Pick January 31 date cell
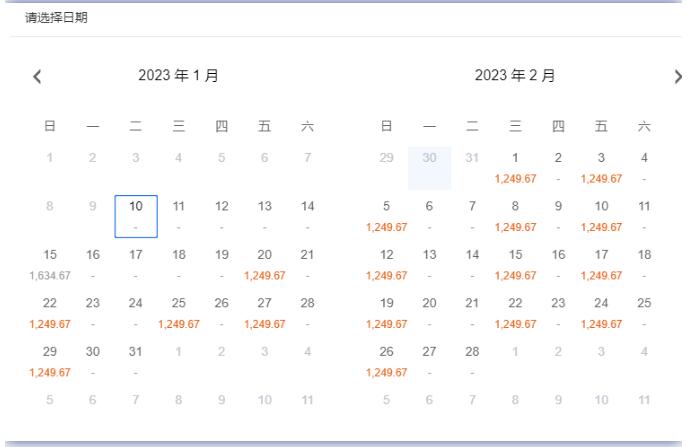692x447 pixels. tap(135, 362)
